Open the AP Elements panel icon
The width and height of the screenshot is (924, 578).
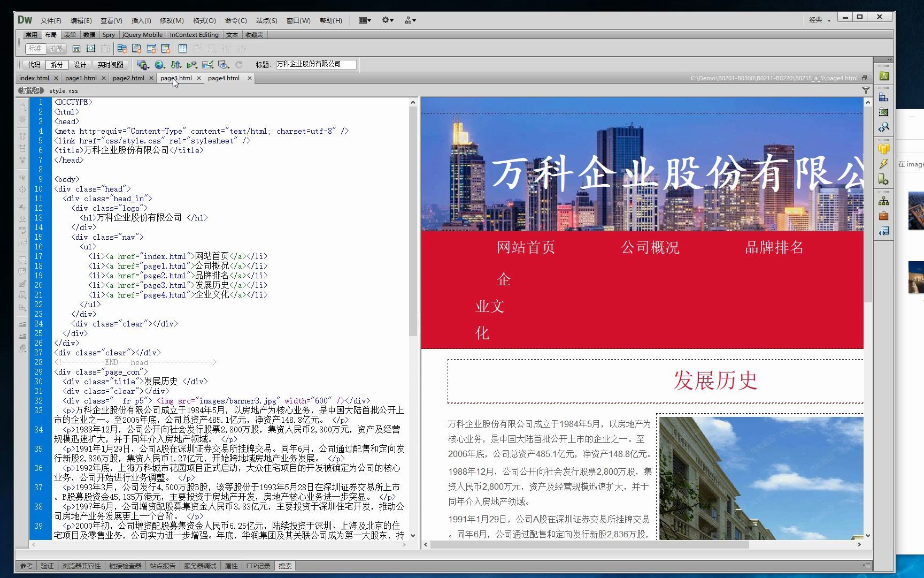click(884, 112)
